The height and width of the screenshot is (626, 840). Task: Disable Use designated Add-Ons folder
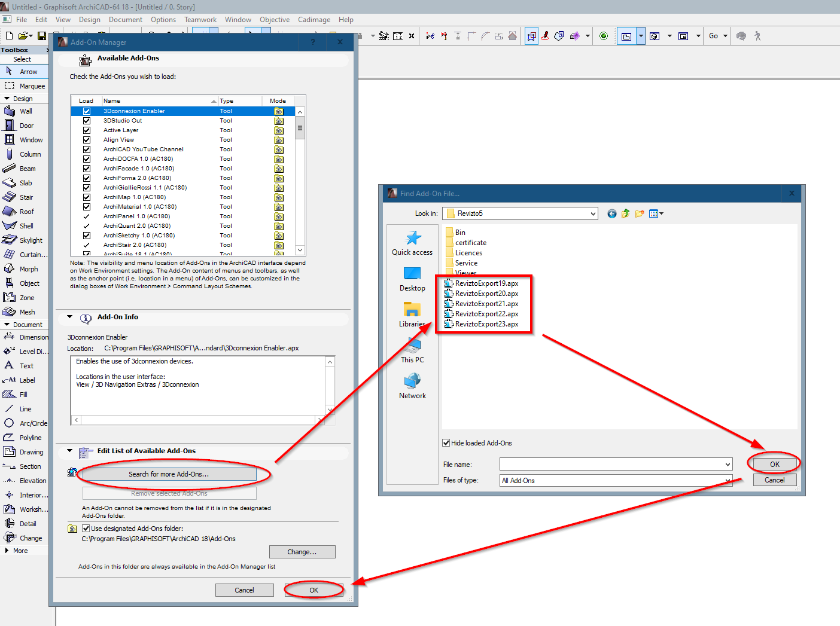pos(86,528)
